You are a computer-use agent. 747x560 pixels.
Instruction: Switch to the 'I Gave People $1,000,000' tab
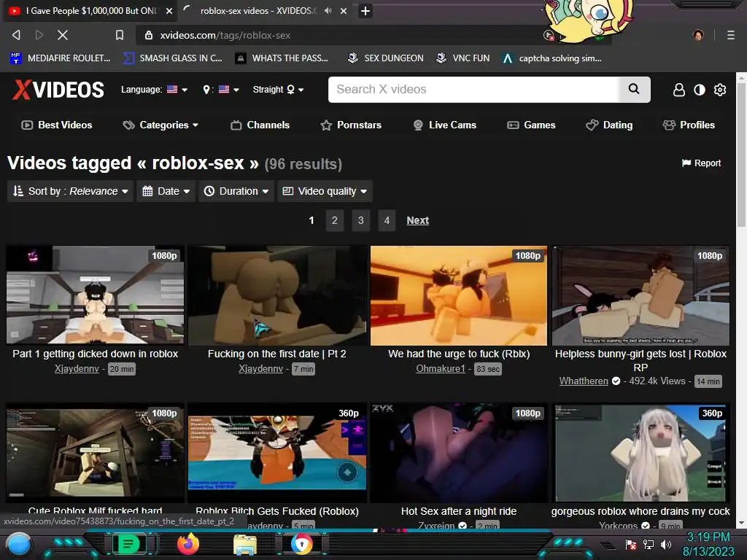pos(90,10)
